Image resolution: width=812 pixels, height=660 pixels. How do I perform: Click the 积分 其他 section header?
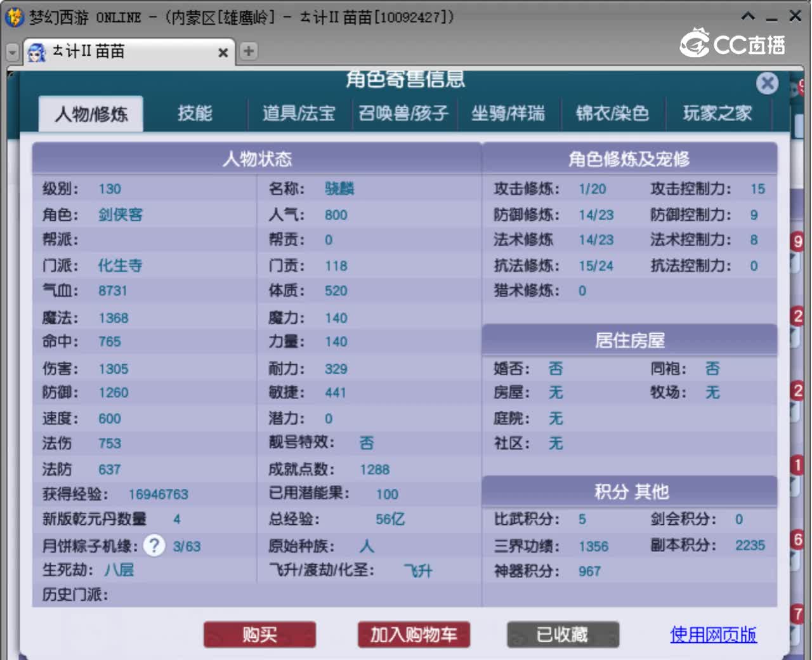[x=629, y=492]
